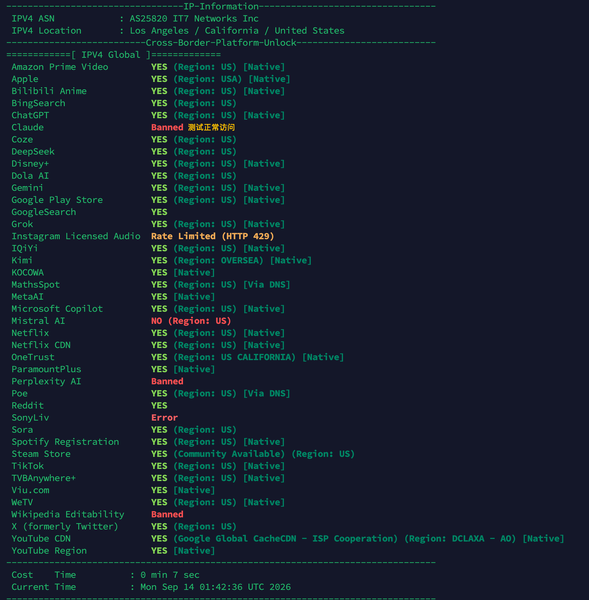Click the IP-Information header line

pos(221,7)
